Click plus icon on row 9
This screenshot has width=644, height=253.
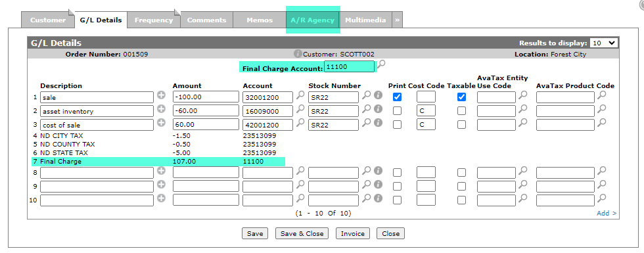pos(162,184)
